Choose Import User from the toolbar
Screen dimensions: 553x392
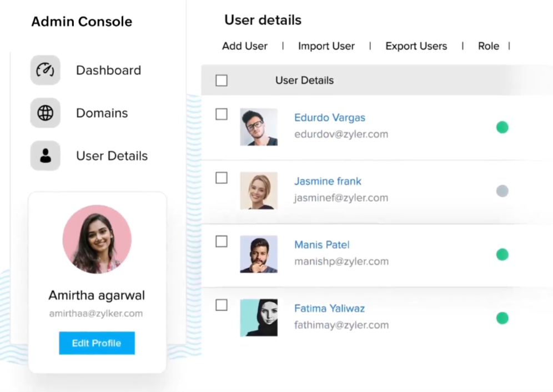click(x=326, y=46)
